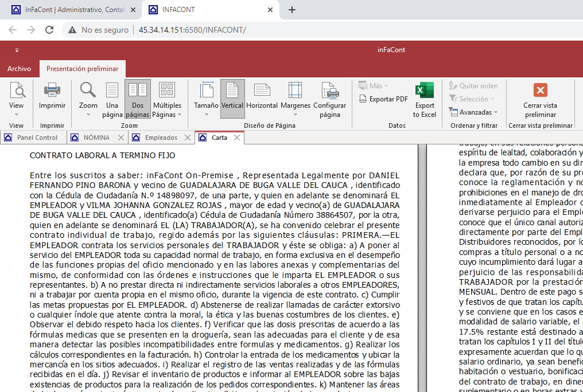The image size is (583, 392).
Task: Click Quitar orden
Action: (473, 86)
